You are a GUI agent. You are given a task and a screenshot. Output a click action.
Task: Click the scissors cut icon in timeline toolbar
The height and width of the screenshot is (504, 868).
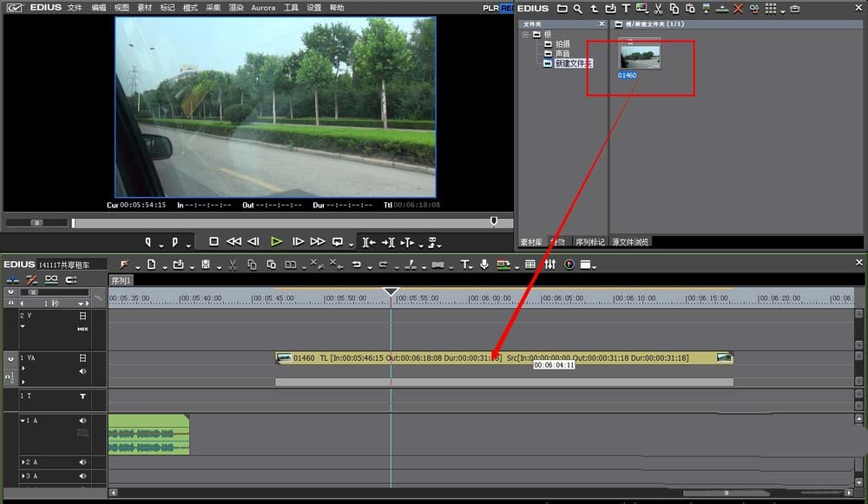pos(233,265)
